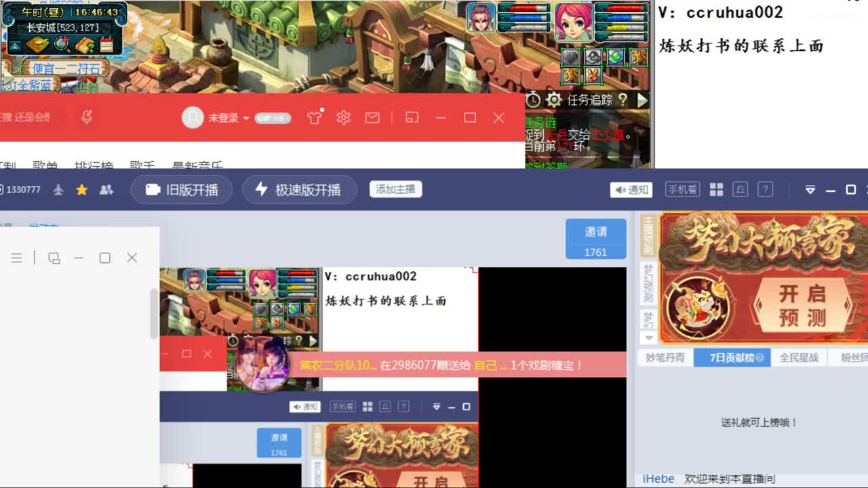Screen dimensions: 868x488
Task: Click the 通知 notification button
Action: [x=631, y=190]
